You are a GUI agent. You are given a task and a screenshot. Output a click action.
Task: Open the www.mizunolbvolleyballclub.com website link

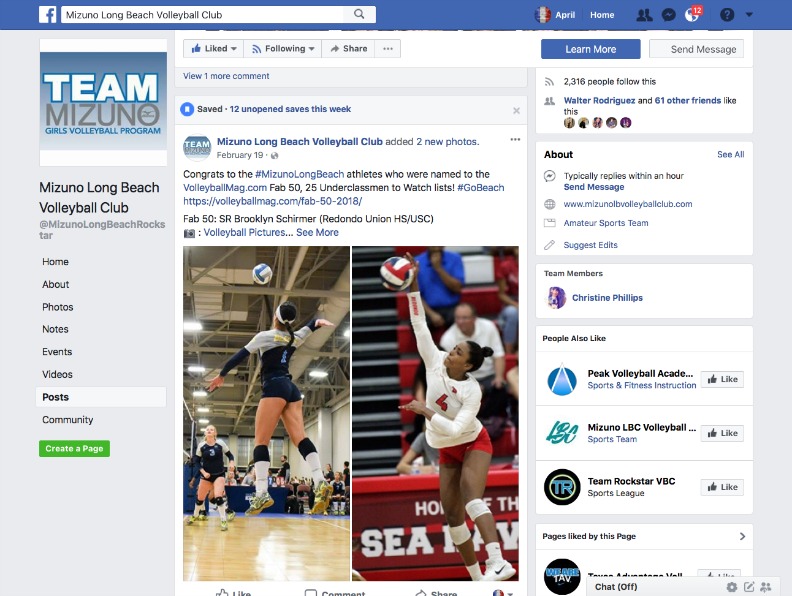[628, 204]
